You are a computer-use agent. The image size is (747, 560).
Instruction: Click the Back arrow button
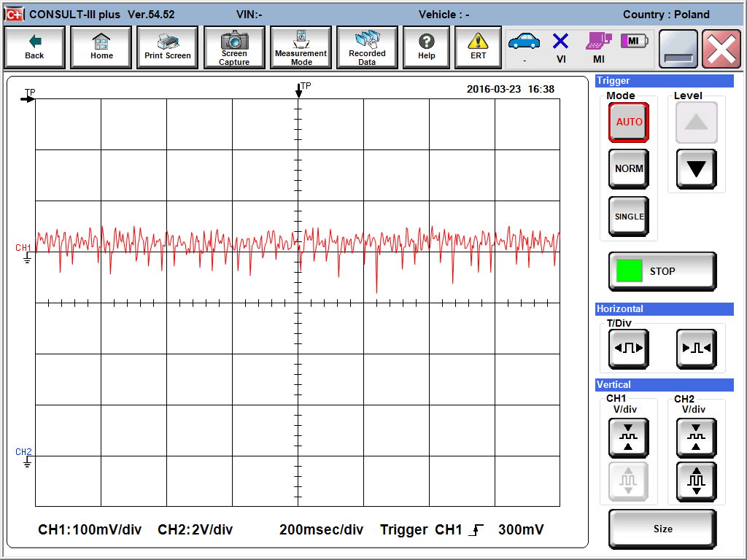coord(34,48)
